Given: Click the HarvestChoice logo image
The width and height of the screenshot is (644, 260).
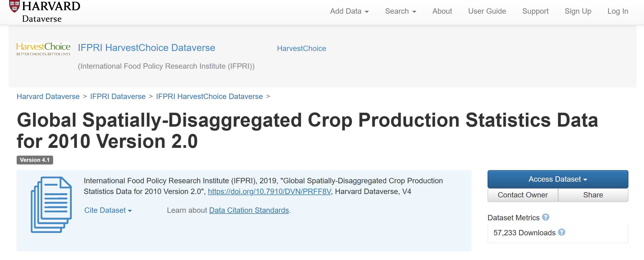Looking at the screenshot, I should coord(43,49).
